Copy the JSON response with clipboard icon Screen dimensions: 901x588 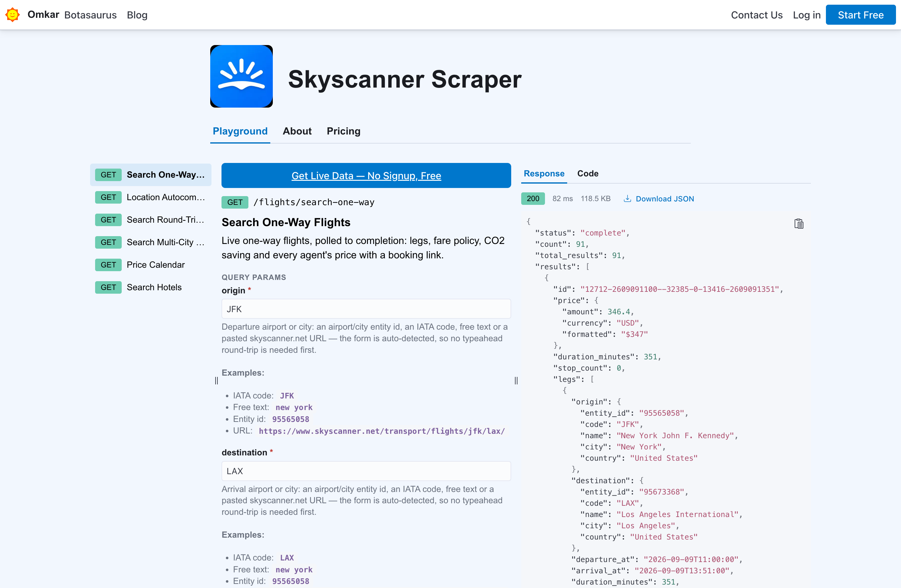[799, 224]
